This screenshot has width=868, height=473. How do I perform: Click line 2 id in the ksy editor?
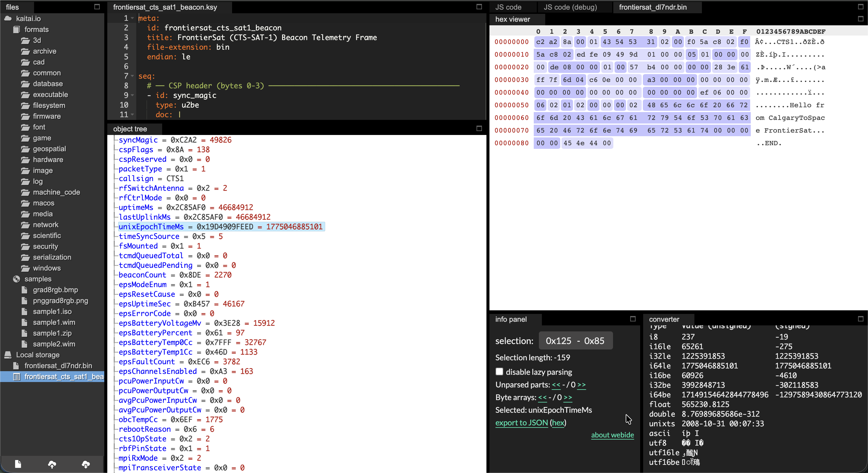pyautogui.click(x=214, y=28)
